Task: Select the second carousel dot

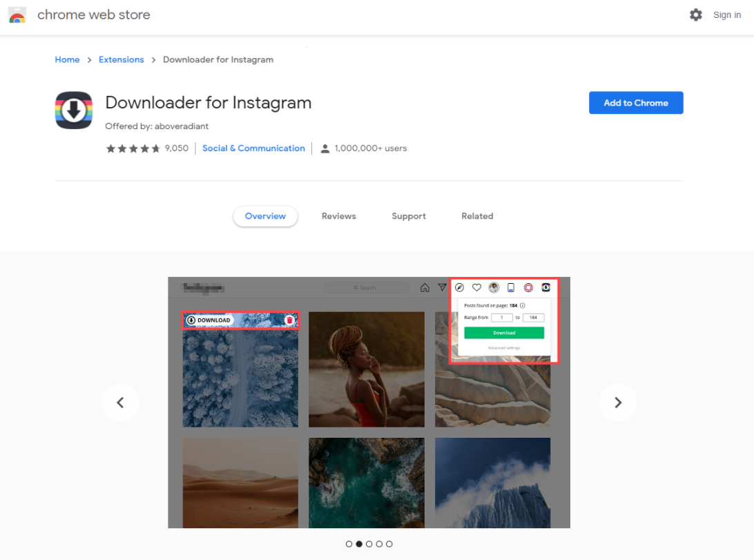Action: (x=359, y=544)
